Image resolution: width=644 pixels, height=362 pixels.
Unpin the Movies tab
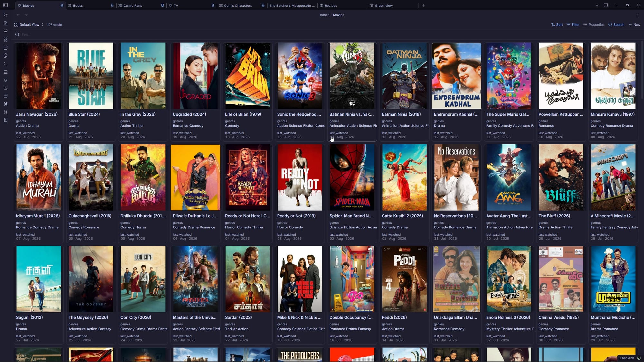62,5
